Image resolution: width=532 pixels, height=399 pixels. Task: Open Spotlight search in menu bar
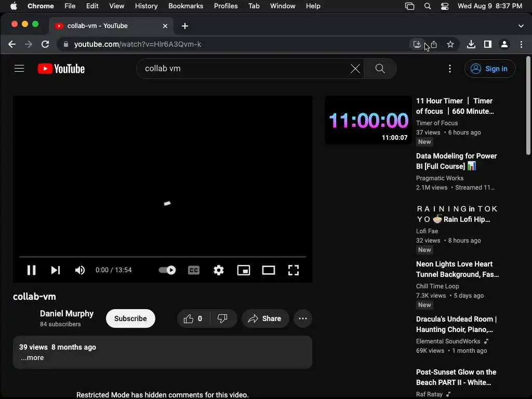(428, 6)
